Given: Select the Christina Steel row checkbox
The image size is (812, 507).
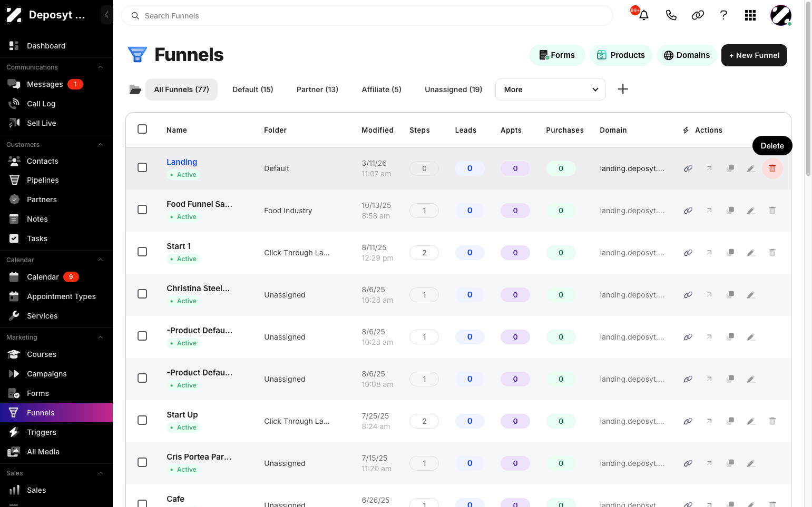Looking at the screenshot, I should [x=142, y=294].
